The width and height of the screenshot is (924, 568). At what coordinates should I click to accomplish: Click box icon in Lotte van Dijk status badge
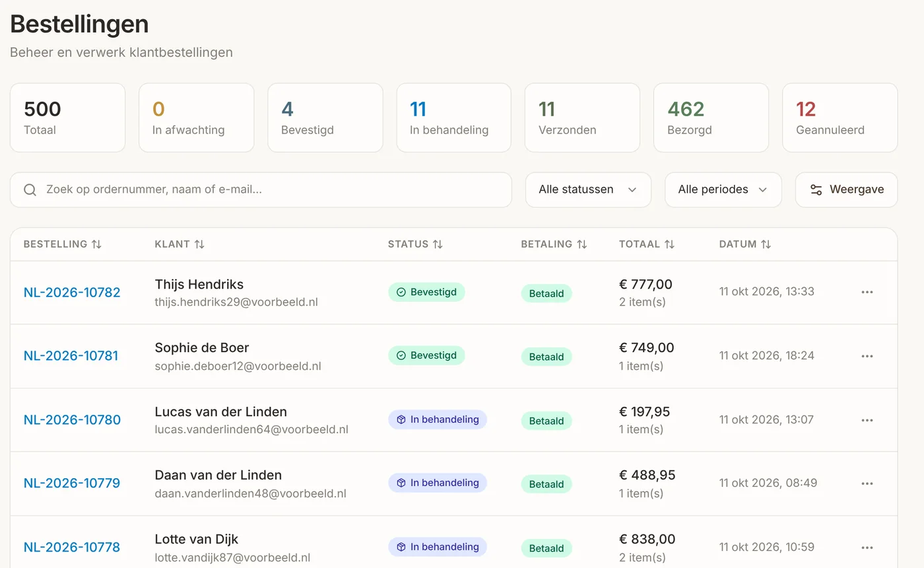(401, 547)
